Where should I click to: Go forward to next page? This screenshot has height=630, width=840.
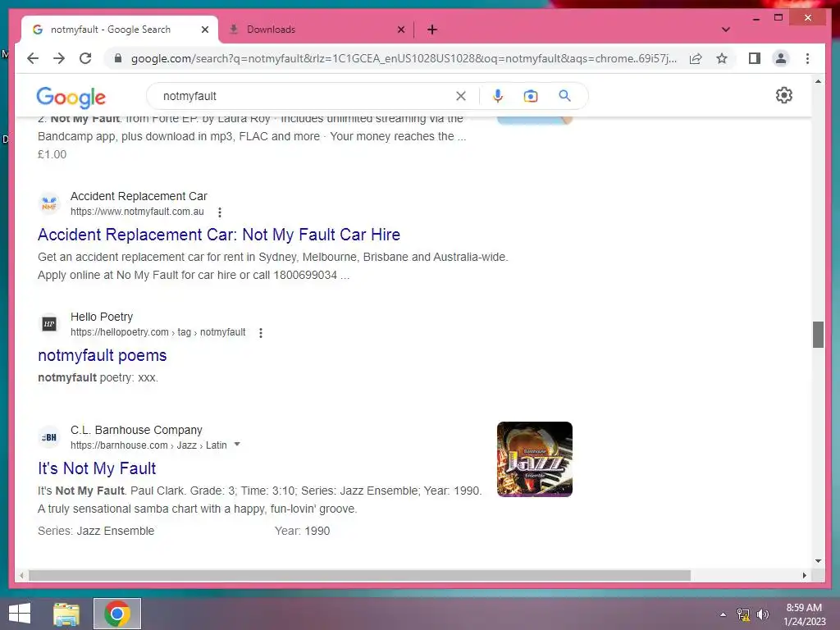59,58
